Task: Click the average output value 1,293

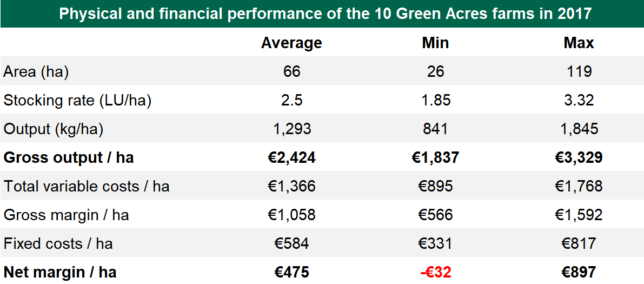Action: pos(291,129)
